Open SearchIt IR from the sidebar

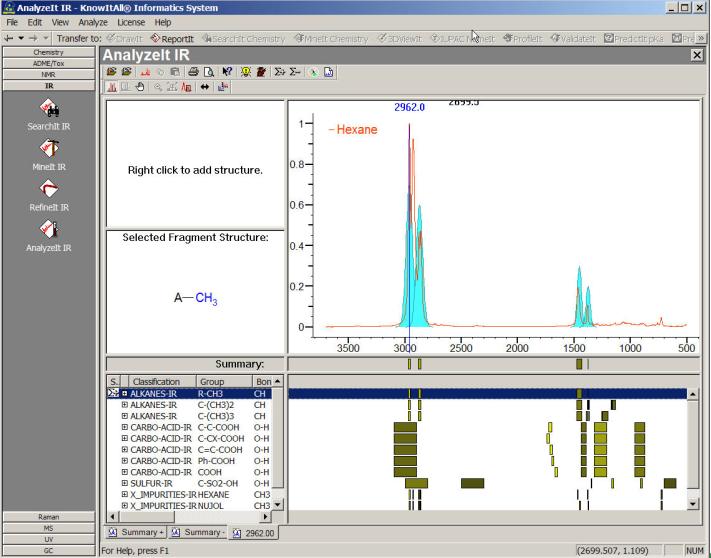[49, 116]
